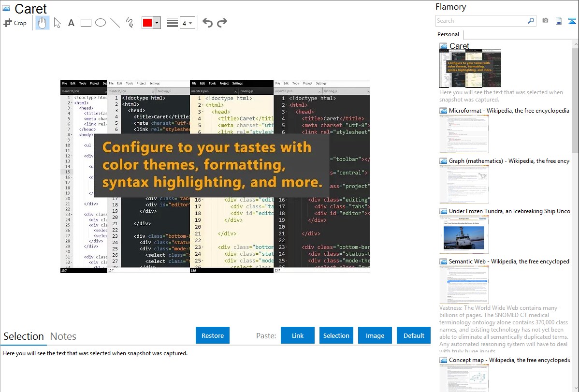Open the Notes tab
The image size is (579, 392).
pos(63,336)
